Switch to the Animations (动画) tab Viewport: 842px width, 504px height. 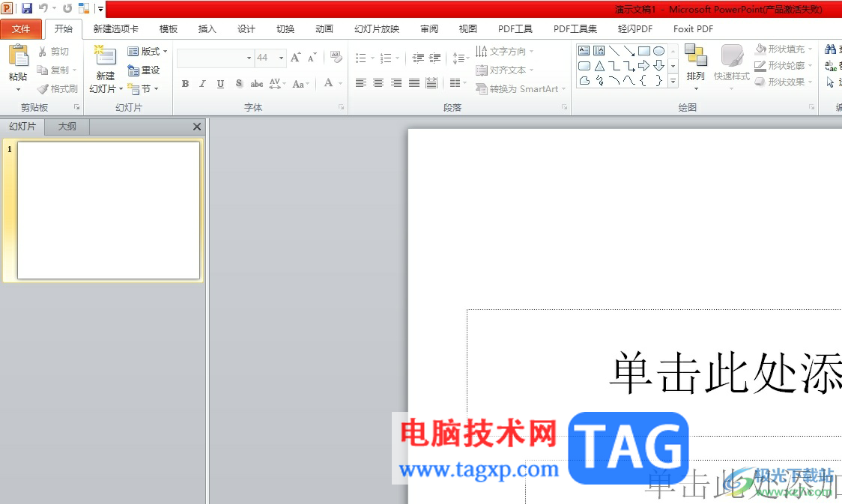click(x=324, y=29)
